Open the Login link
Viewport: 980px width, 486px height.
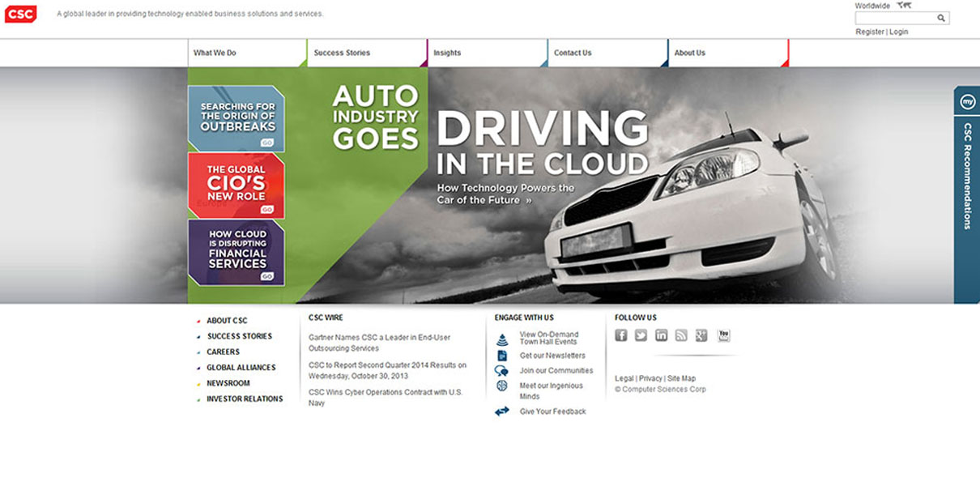pyautogui.click(x=899, y=32)
